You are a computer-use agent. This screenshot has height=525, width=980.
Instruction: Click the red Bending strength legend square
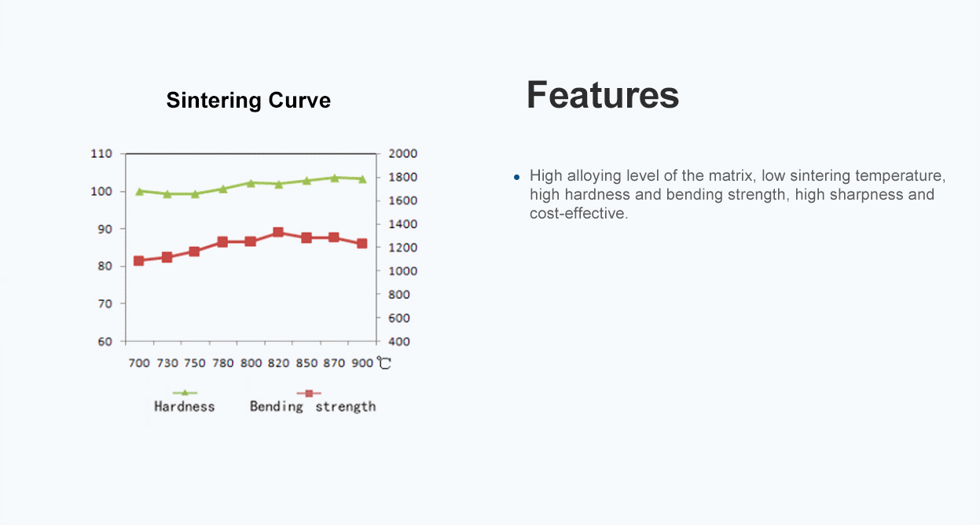click(x=309, y=393)
